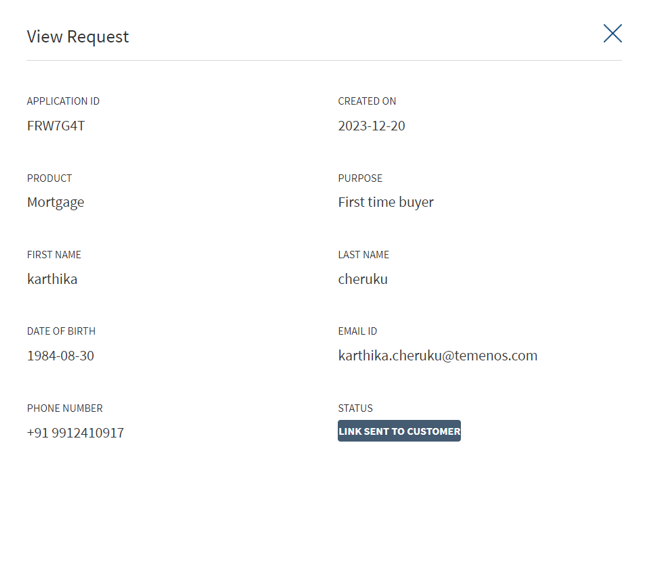Click the PURPOSE label
Image resolution: width=653 pixels, height=564 pixels.
click(x=360, y=178)
